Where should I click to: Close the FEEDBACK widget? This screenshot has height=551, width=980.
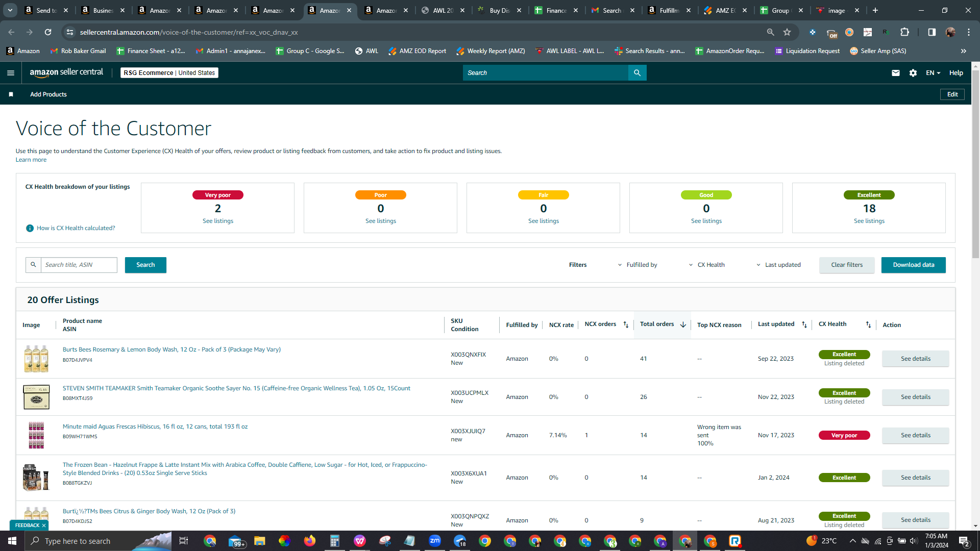tap(44, 525)
